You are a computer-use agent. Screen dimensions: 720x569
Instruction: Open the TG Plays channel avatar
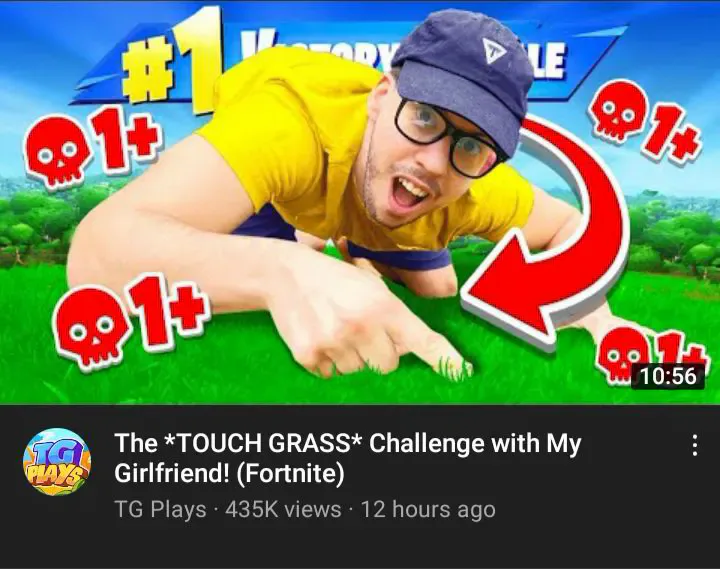[57, 462]
